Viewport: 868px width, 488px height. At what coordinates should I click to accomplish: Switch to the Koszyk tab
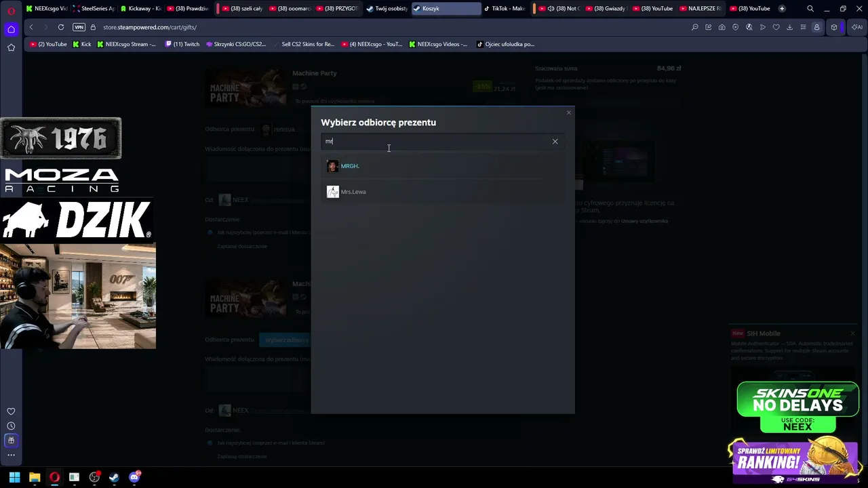pyautogui.click(x=447, y=9)
